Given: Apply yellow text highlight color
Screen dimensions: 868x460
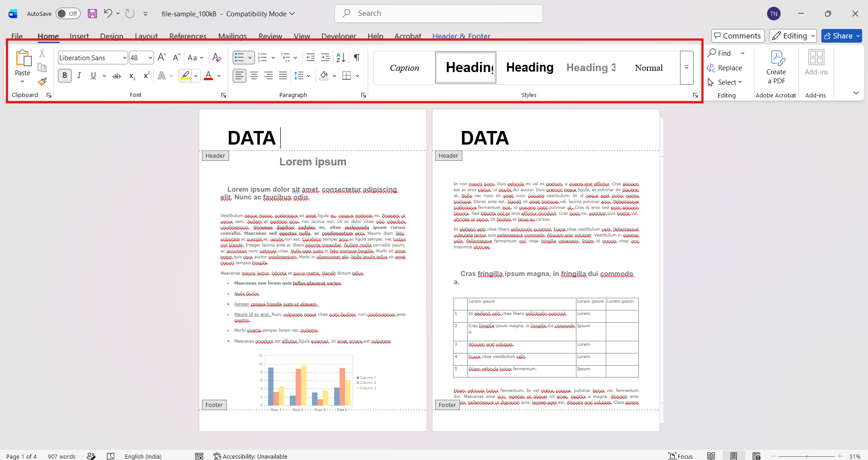Looking at the screenshot, I should [185, 76].
